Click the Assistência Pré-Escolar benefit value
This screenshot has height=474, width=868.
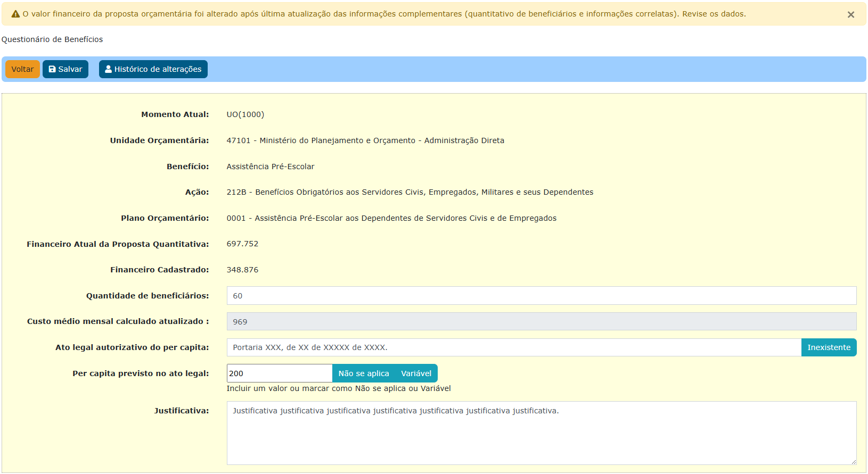(271, 167)
